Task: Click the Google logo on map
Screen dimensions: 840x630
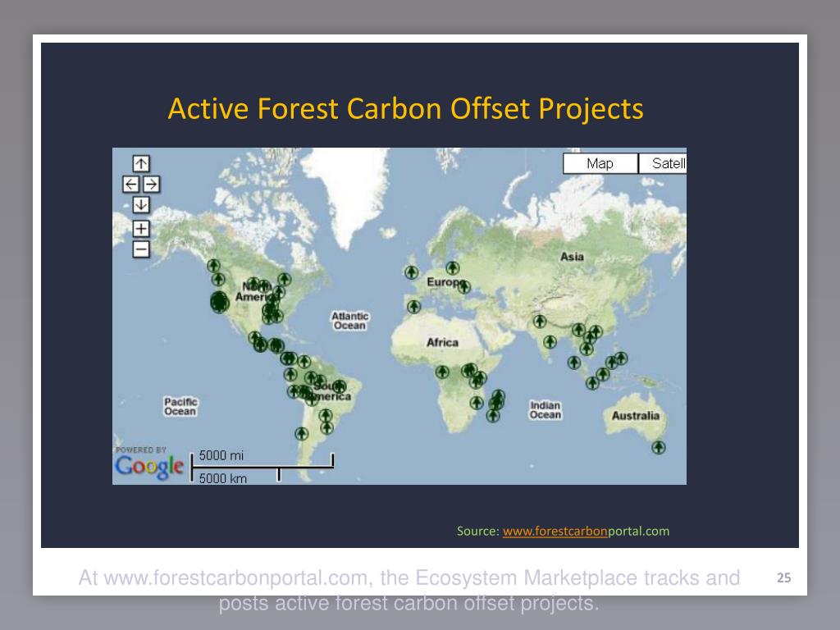Action: pos(149,467)
